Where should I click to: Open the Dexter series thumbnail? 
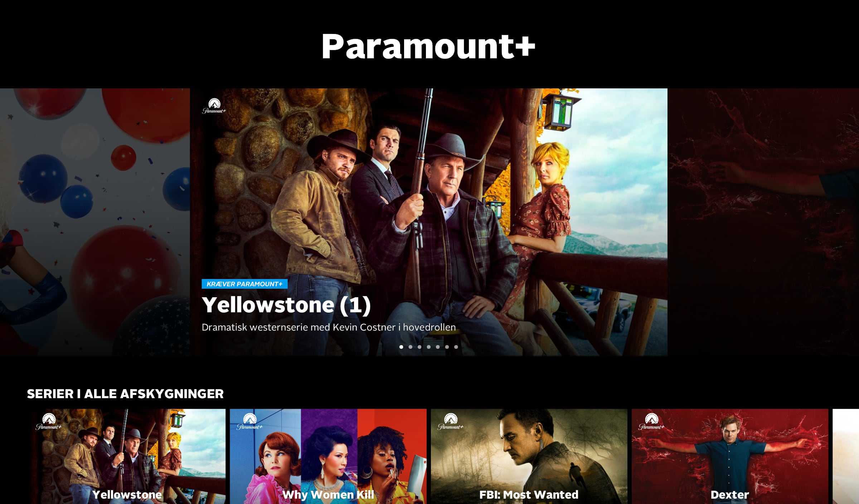(x=730, y=456)
